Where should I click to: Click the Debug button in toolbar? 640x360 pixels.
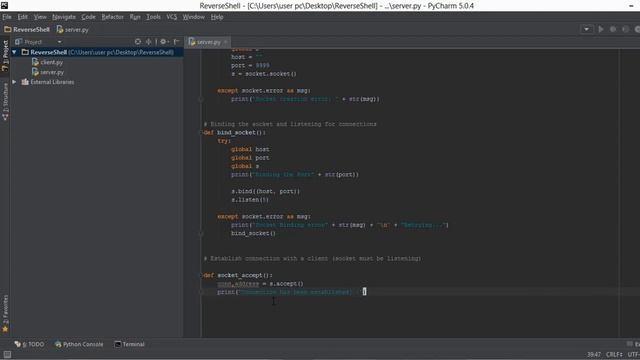coord(613,29)
